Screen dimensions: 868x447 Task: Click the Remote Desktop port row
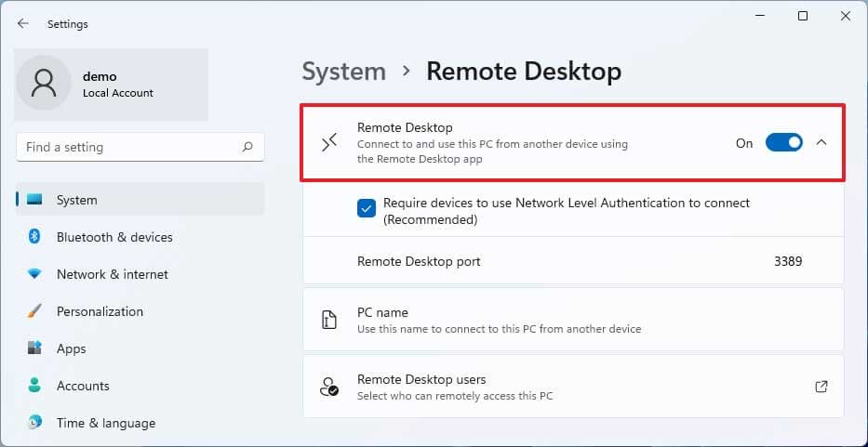573,261
